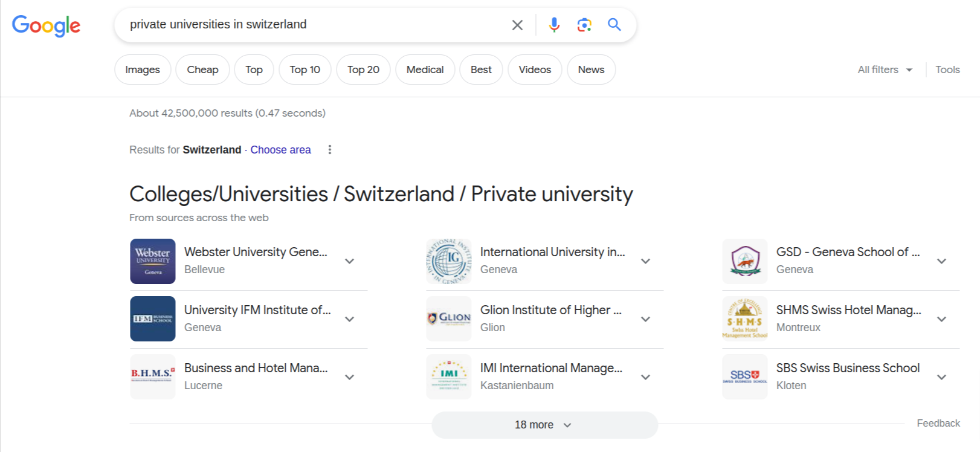Click the Glion logo thumbnail

point(449,319)
